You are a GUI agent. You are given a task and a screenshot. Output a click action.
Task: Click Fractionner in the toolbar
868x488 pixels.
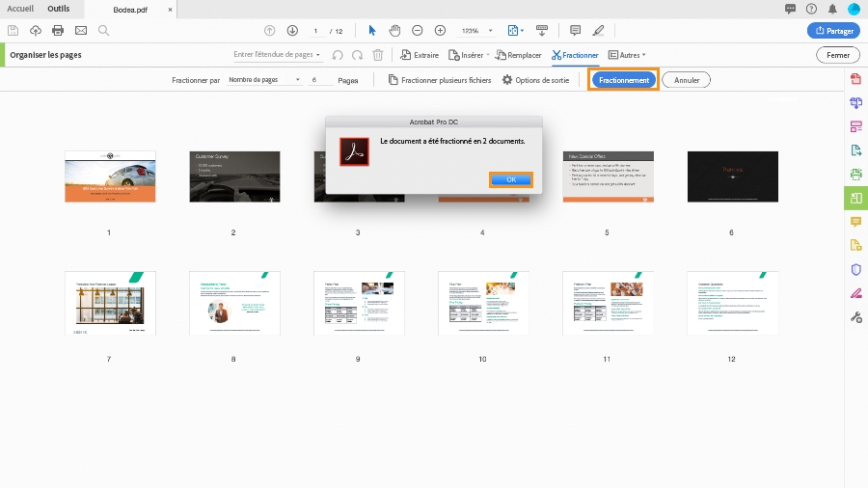pyautogui.click(x=575, y=55)
